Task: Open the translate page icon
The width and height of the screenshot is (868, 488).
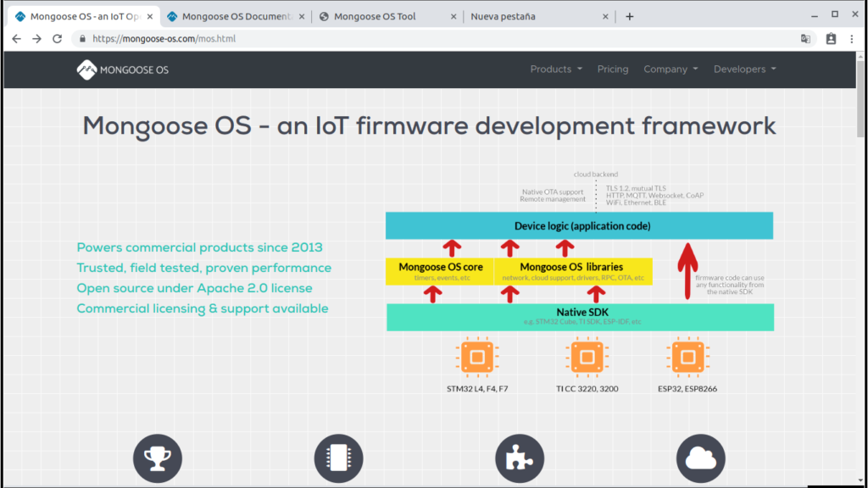Action: click(805, 39)
